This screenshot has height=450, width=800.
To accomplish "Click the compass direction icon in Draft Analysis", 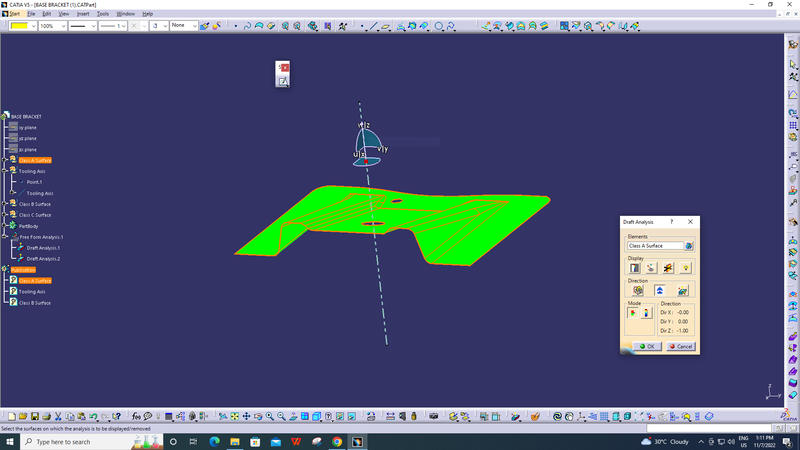I will (x=682, y=291).
